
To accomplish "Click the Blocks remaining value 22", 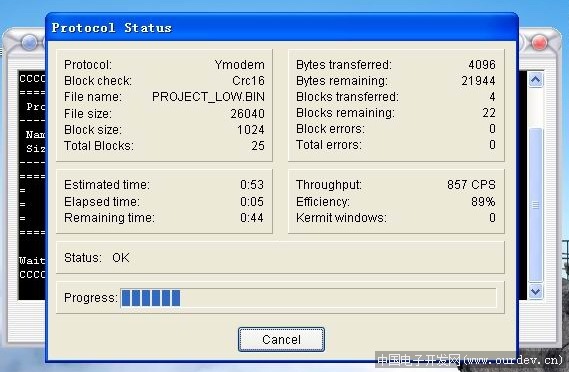I will [489, 113].
